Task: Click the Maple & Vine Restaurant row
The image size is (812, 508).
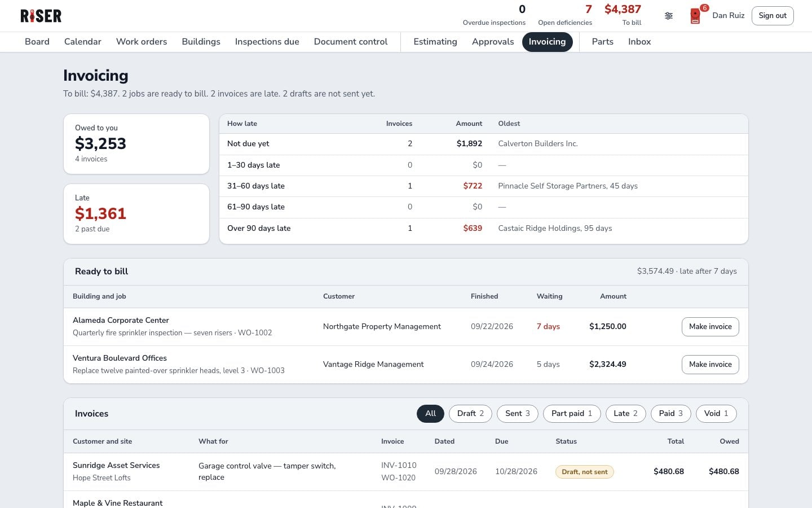Action: [406, 500]
